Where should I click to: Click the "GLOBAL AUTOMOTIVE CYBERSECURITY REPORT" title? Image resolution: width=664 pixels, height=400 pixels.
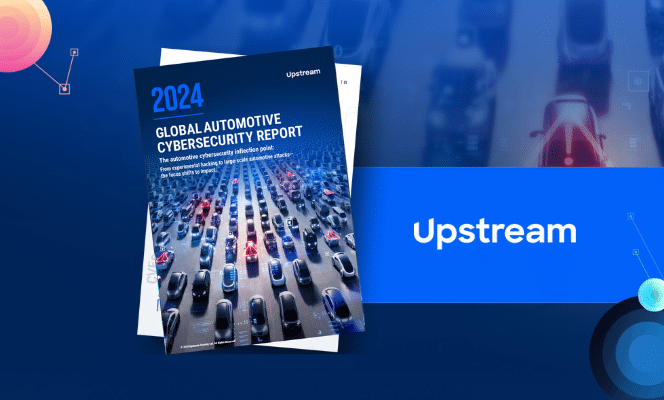[x=229, y=132]
